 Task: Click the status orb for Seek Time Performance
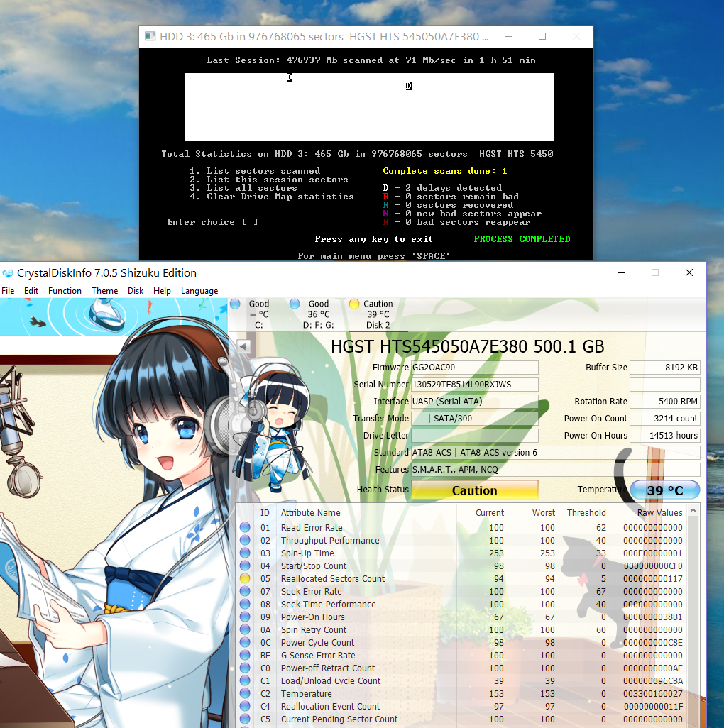coord(245,604)
